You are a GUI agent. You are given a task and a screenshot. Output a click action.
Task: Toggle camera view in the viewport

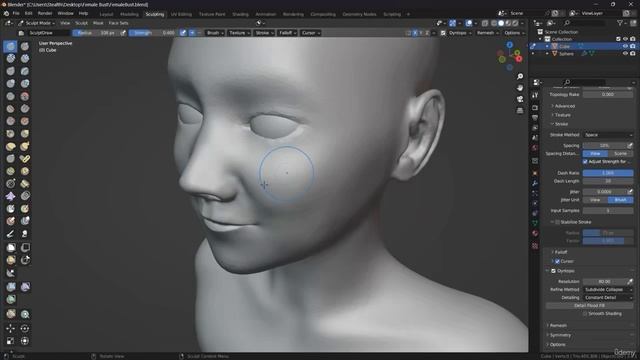tap(520, 100)
